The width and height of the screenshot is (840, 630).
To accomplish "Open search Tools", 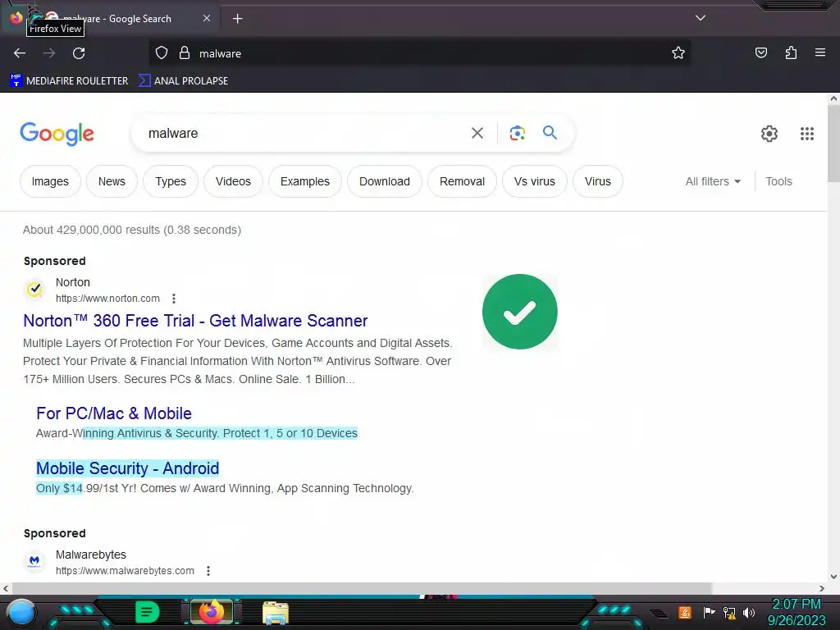I will [x=778, y=181].
